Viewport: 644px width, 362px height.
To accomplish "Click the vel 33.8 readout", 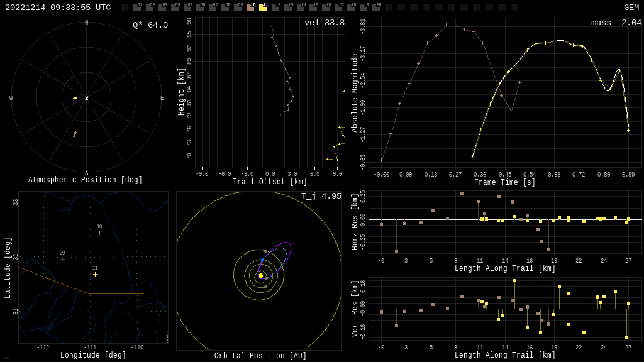I will coord(325,23).
